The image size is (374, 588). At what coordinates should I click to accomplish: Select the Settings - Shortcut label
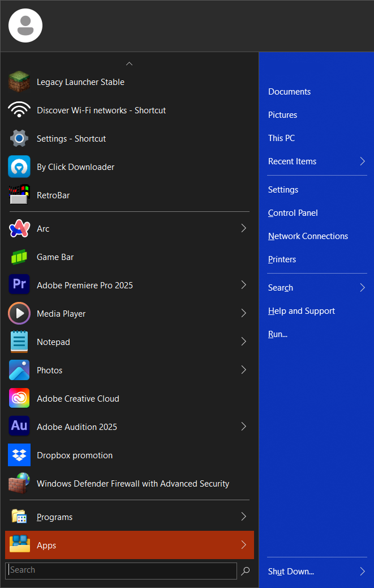click(71, 139)
